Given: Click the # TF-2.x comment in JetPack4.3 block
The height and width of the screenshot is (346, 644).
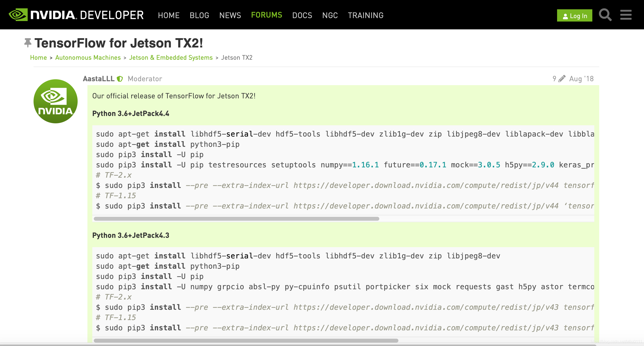Looking at the screenshot, I should click(114, 297).
